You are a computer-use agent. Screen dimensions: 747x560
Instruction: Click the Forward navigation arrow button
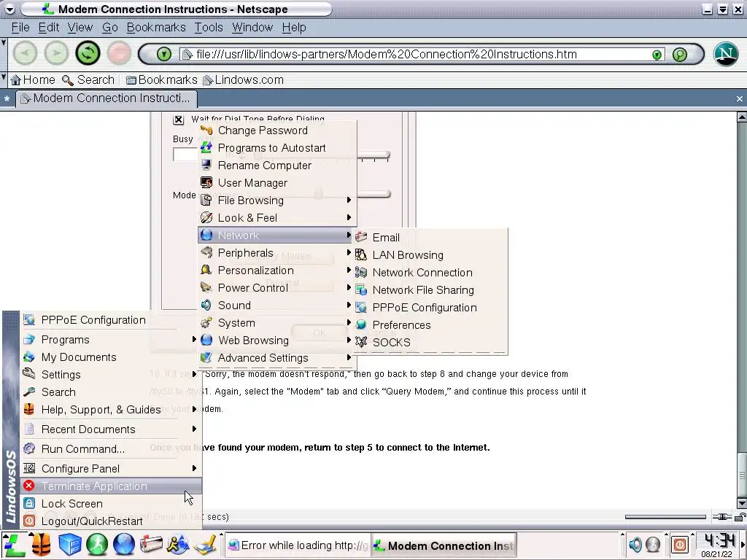point(56,53)
